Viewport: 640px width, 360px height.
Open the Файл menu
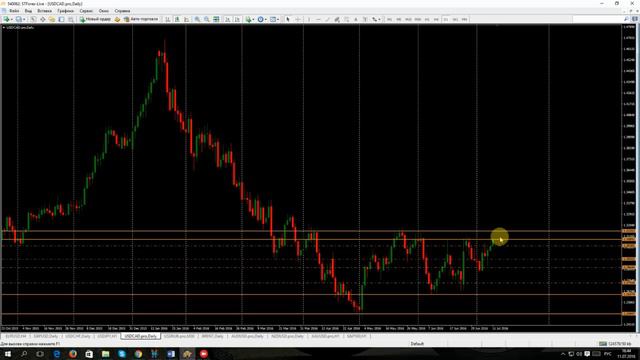tap(14, 11)
